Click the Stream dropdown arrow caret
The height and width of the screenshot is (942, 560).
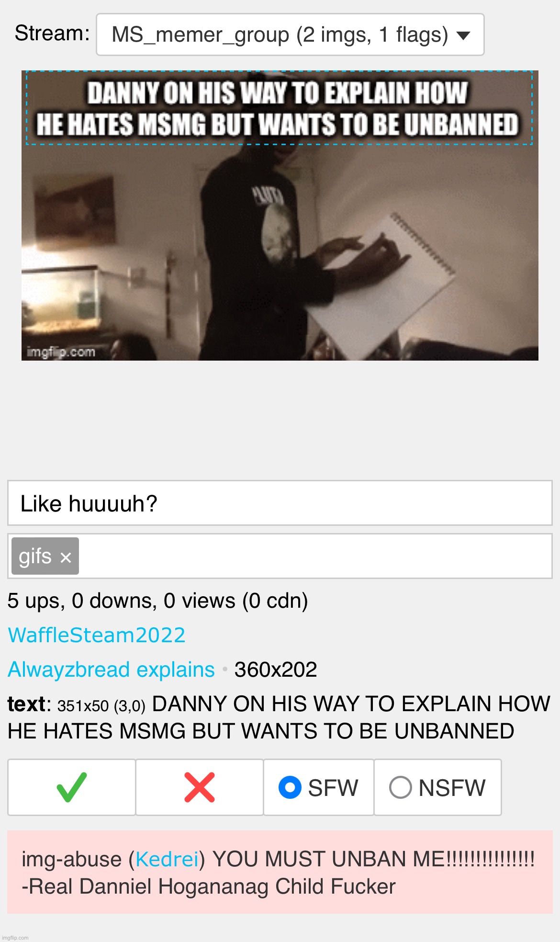tap(463, 35)
